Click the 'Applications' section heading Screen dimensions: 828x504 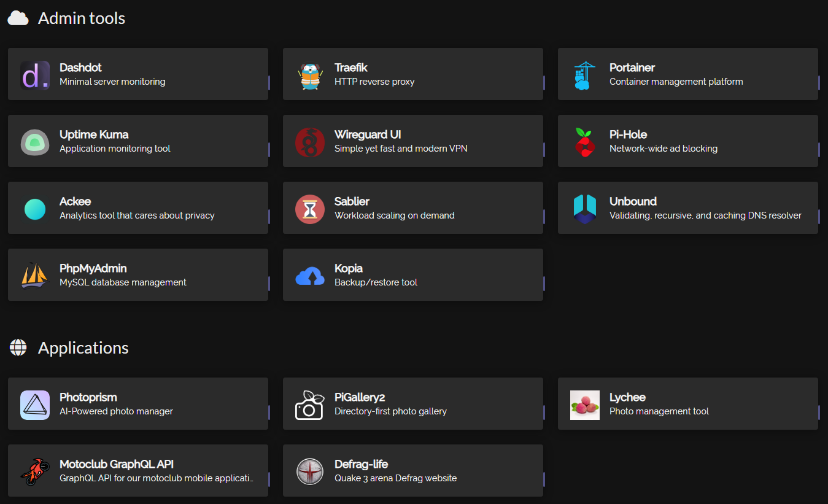click(83, 348)
